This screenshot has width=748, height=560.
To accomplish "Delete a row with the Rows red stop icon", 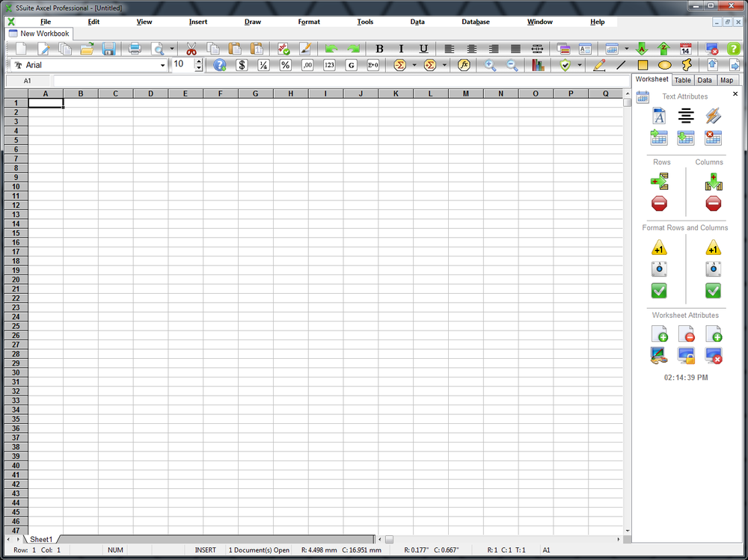I will [659, 203].
